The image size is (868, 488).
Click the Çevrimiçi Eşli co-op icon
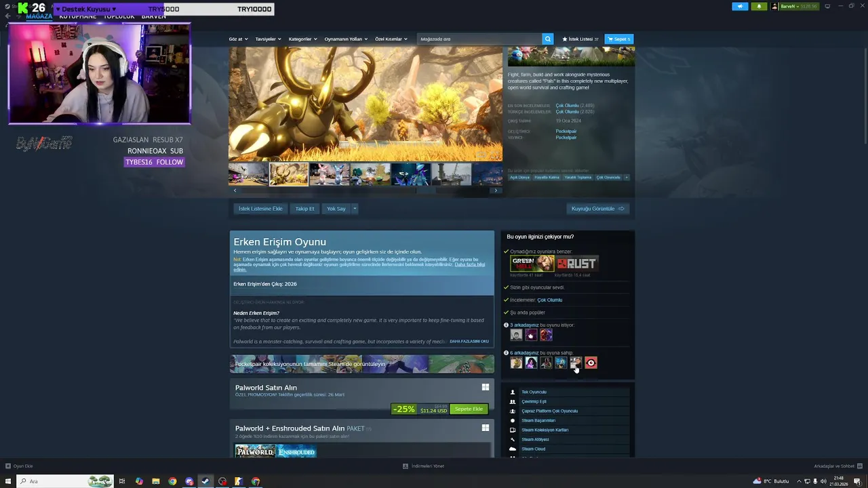click(x=513, y=401)
